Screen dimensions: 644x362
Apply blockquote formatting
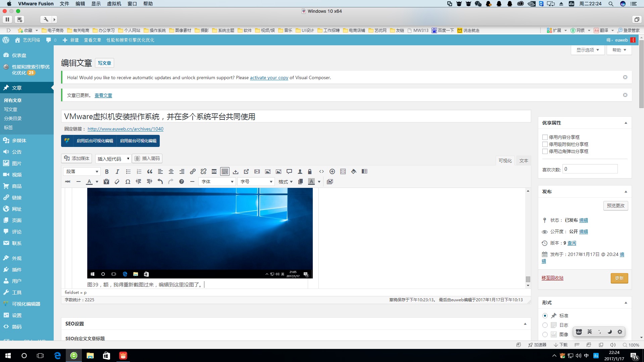point(150,171)
